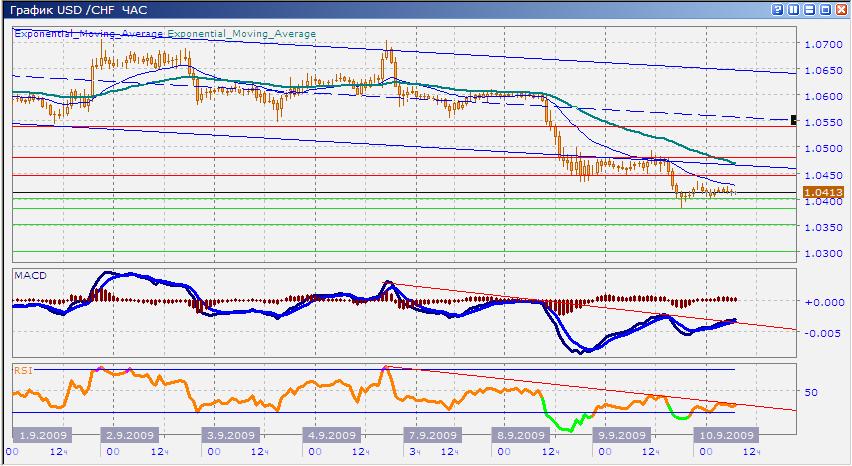Click the +0.000 MACD axis label
Viewport: 852px width, 466px height.
(820, 301)
